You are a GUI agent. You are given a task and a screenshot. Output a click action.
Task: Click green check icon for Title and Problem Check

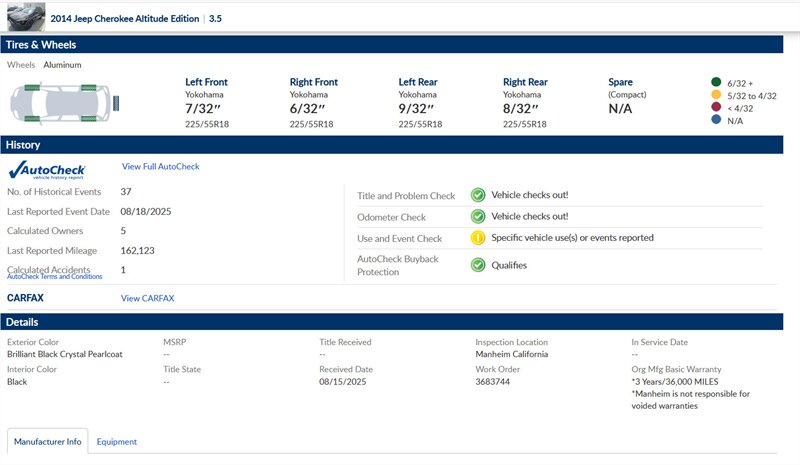point(478,195)
